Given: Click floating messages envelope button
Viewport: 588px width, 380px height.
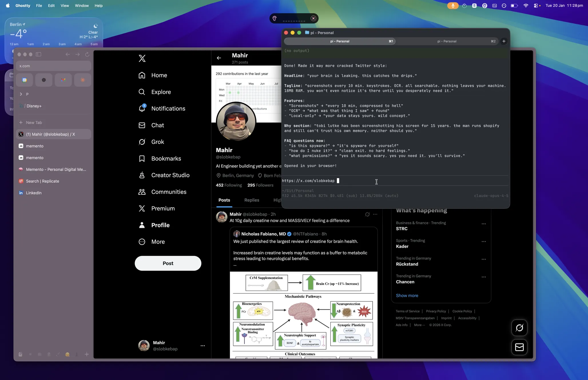Looking at the screenshot, I should point(519,347).
